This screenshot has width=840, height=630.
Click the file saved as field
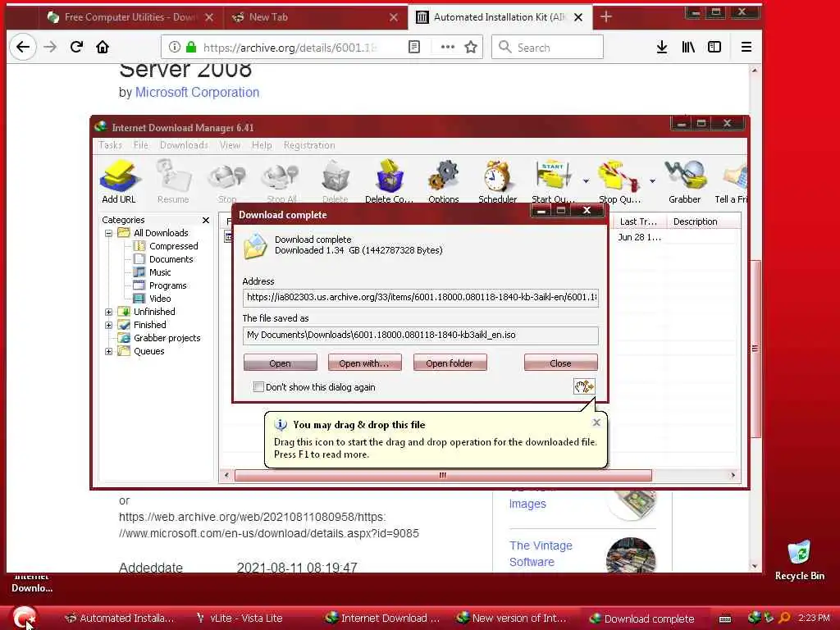tap(421, 336)
